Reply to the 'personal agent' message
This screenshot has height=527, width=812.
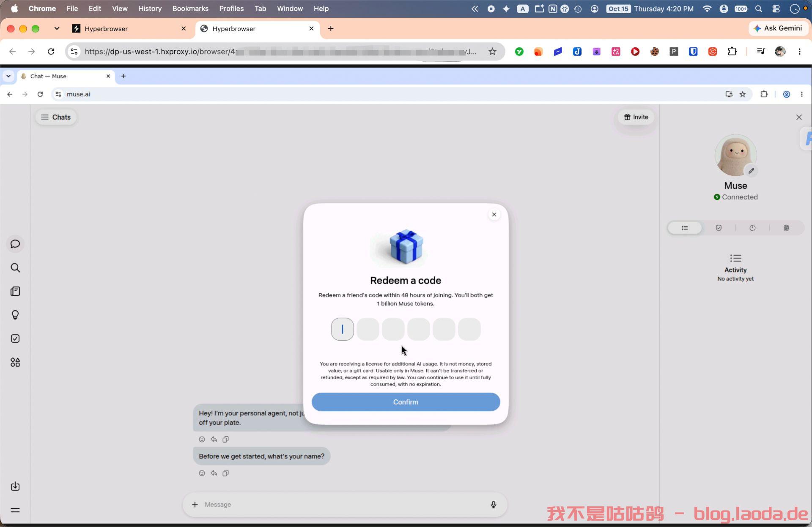pos(214,439)
